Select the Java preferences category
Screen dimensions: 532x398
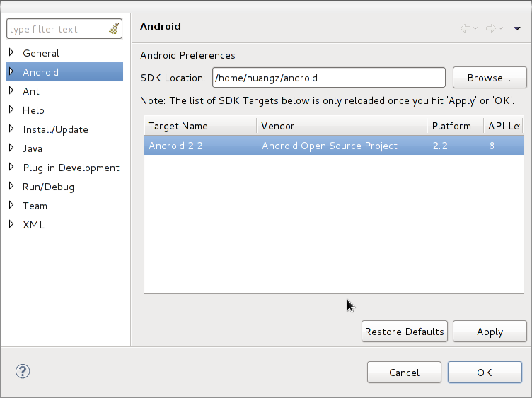click(33, 148)
